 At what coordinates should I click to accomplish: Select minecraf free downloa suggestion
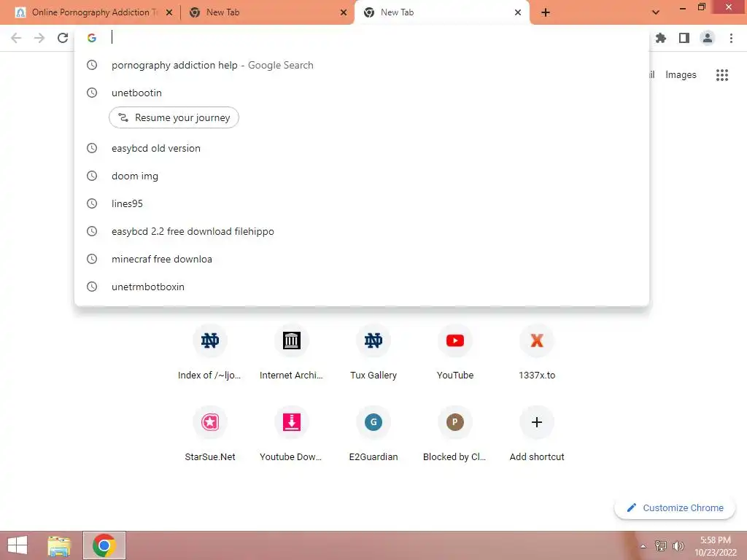coord(362,259)
